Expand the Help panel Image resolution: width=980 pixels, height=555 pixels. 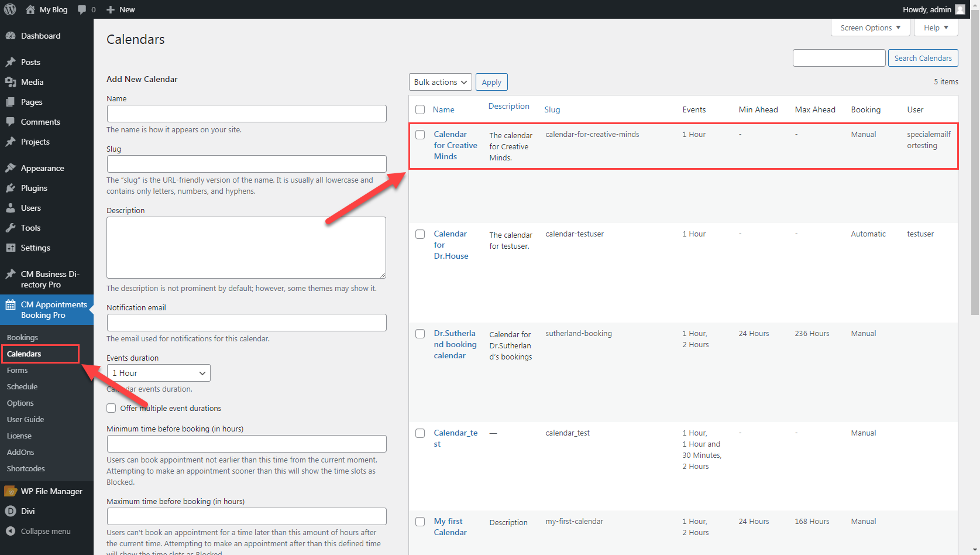(x=936, y=28)
